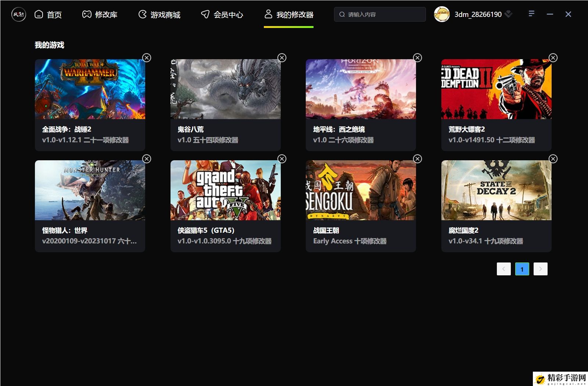Remove 战国王朝 from my games
588x386 pixels.
tap(417, 159)
